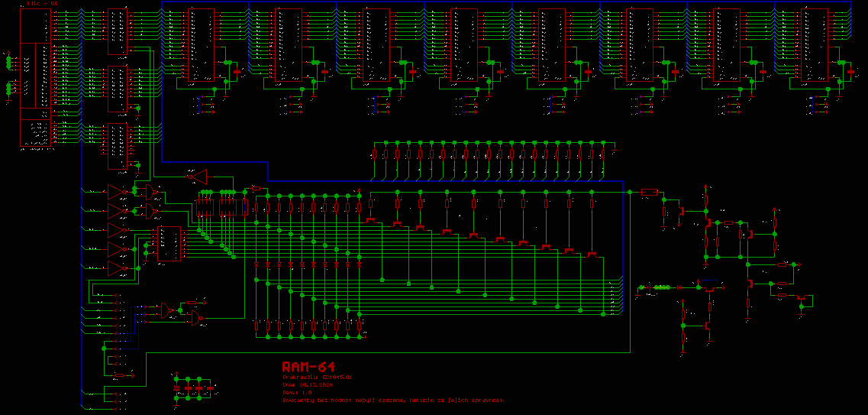Click the rightmost RAM chip in top row

coord(815,44)
